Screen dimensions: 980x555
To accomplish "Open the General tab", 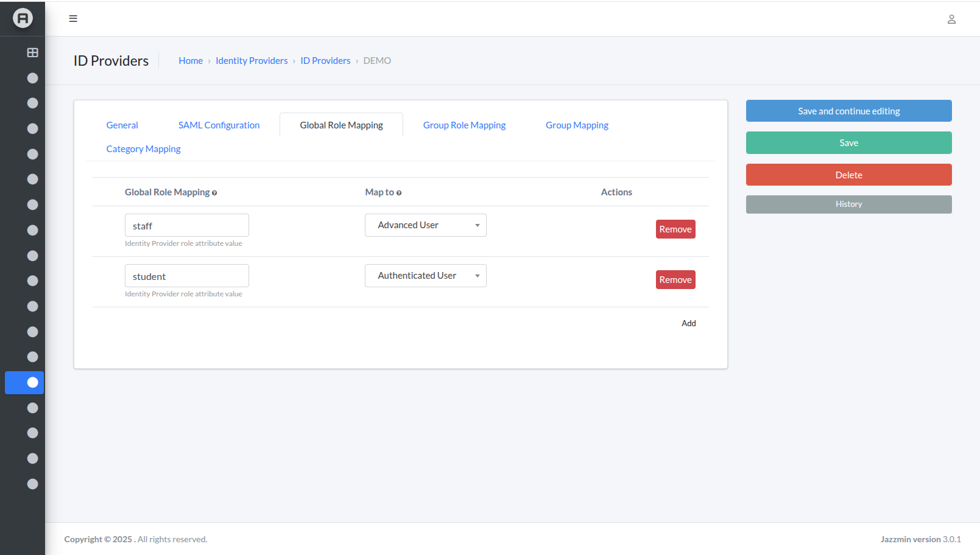I will click(x=122, y=125).
